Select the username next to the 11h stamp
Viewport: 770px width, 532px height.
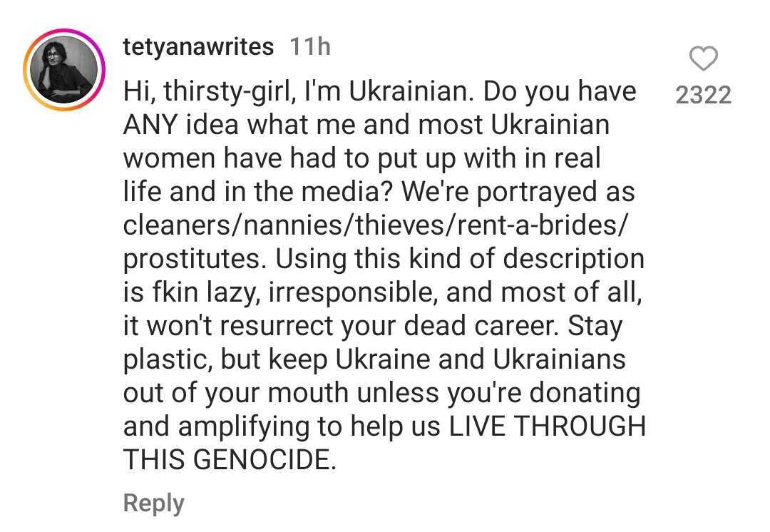point(198,46)
